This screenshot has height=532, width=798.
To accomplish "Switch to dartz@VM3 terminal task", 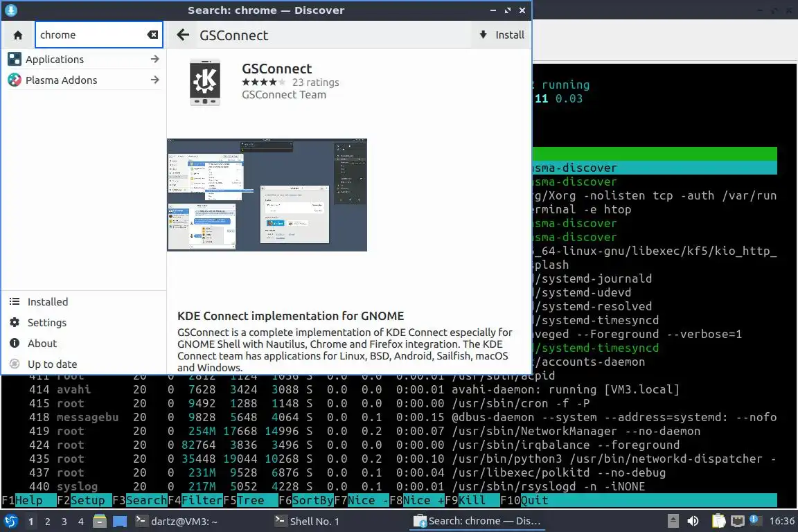I will [x=201, y=522].
